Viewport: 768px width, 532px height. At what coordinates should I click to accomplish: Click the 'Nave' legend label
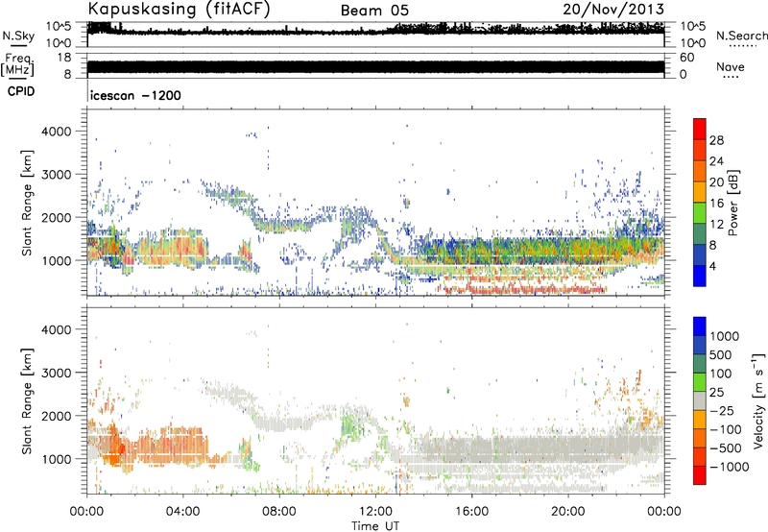click(730, 66)
